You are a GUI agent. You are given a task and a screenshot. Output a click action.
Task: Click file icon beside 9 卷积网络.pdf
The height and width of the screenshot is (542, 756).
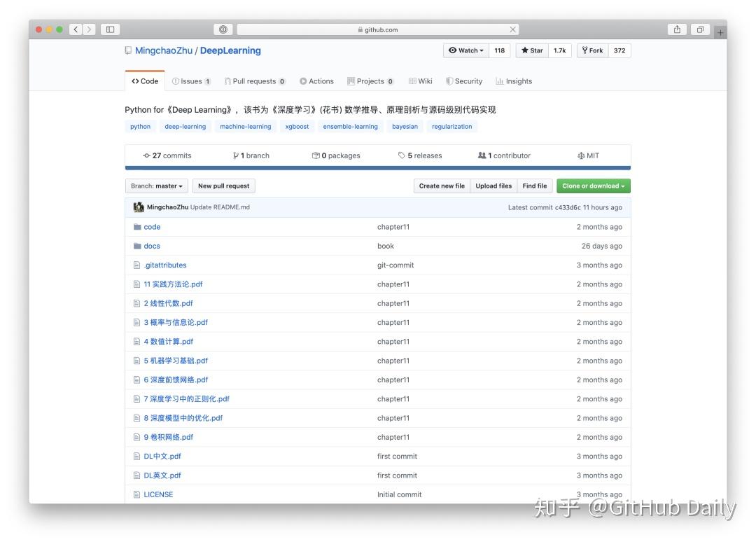point(137,437)
